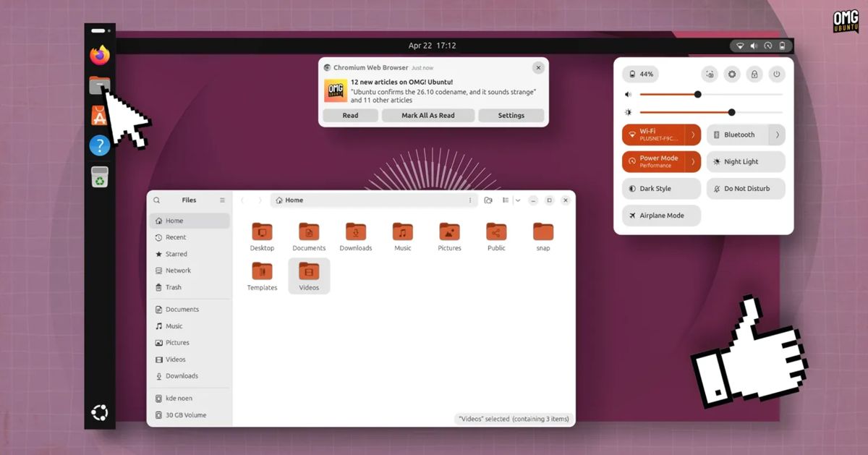Screen dimensions: 868x455
Task: Open Trash from the dock
Action: (x=99, y=176)
